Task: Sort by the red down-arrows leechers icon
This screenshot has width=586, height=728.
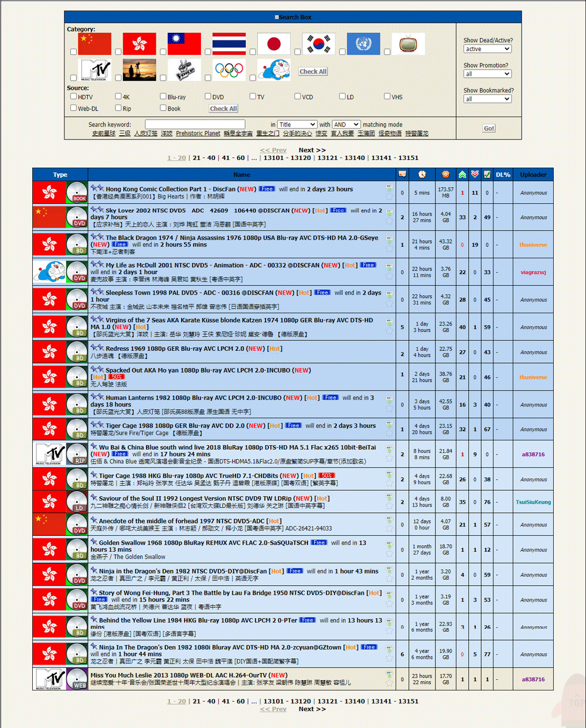Action: [x=475, y=175]
